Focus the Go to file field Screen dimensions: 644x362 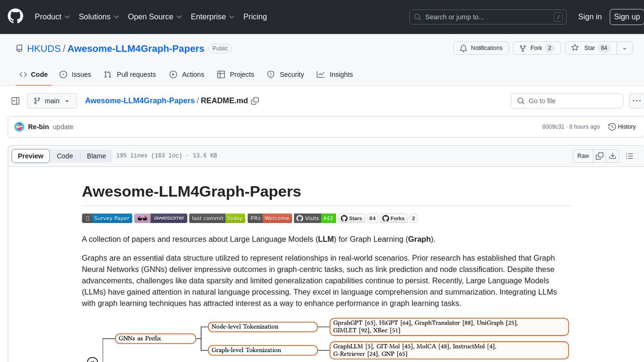[x=567, y=101]
